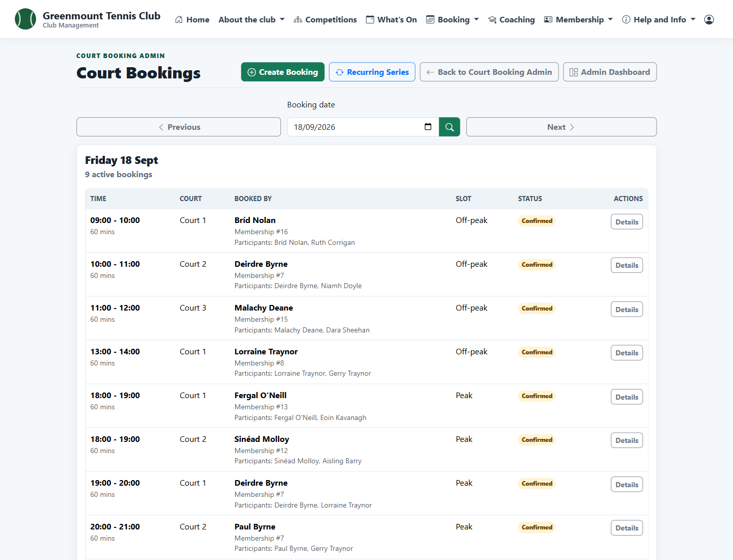The height and width of the screenshot is (560, 733).
Task: Go to the Next day
Action: coord(561,127)
